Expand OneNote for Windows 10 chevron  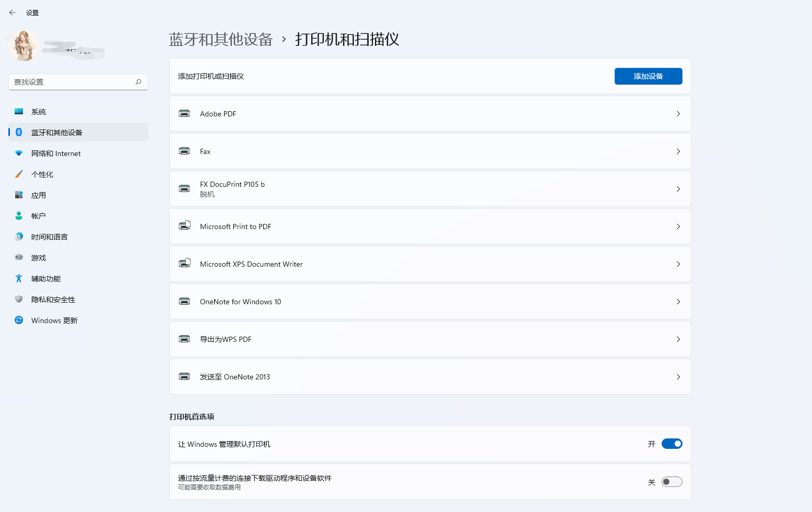pyautogui.click(x=678, y=302)
